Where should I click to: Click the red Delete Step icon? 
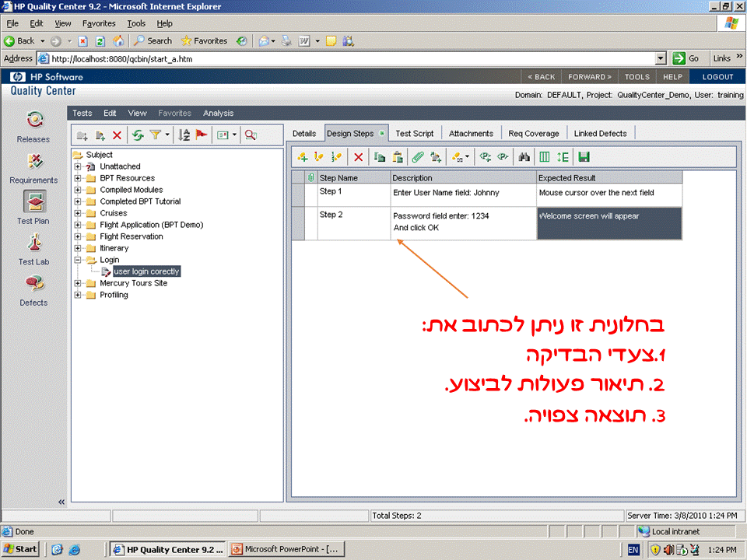[358, 157]
